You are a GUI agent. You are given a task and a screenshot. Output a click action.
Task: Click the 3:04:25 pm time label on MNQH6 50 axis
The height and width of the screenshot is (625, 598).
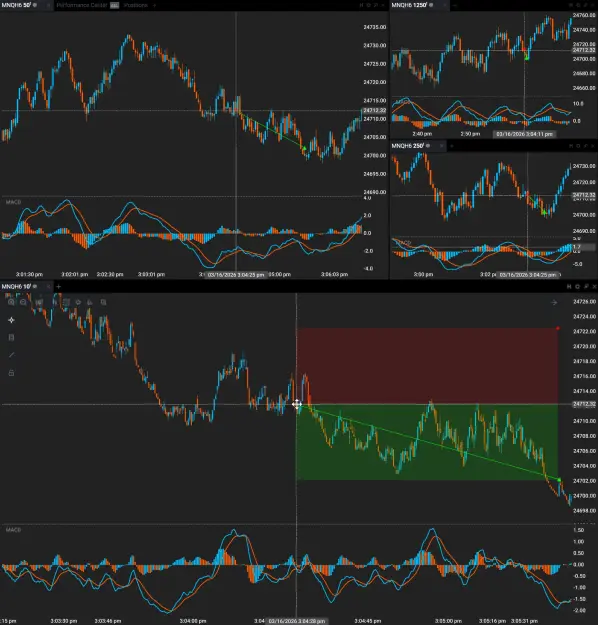(236, 275)
